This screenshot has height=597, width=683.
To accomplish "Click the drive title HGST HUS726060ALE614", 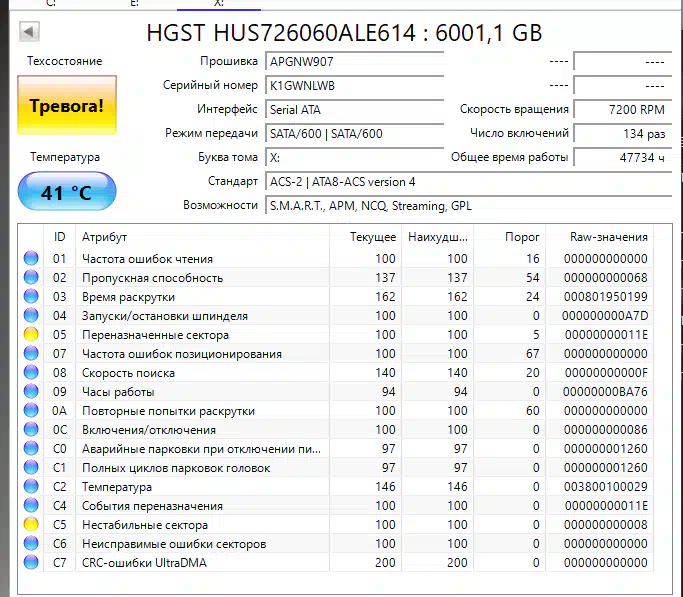I will [x=281, y=33].
